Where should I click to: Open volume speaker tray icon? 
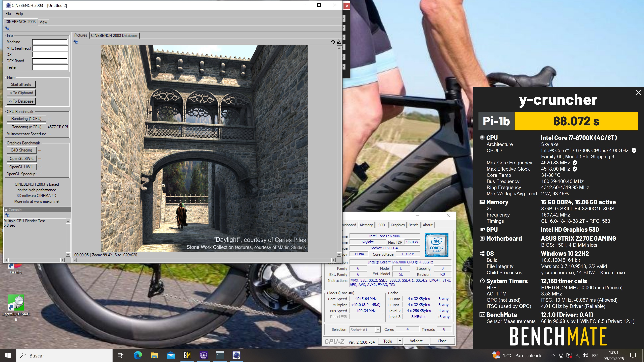(585, 355)
